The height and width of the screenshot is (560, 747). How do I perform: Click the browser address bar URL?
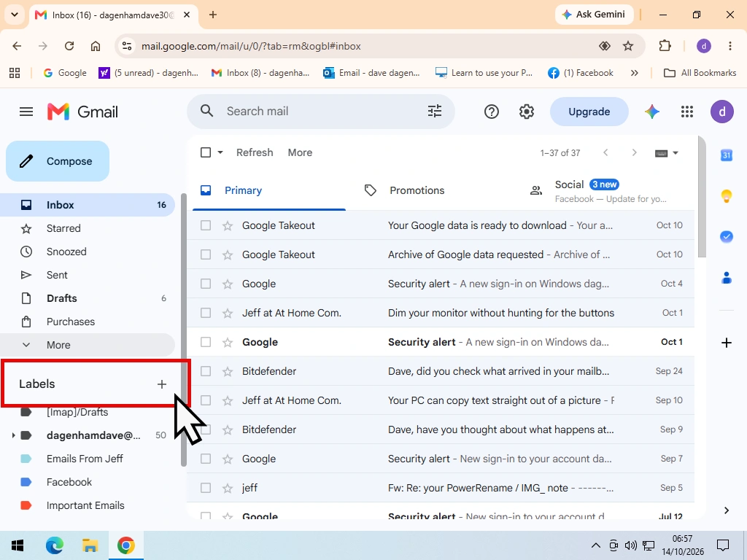pos(251,46)
